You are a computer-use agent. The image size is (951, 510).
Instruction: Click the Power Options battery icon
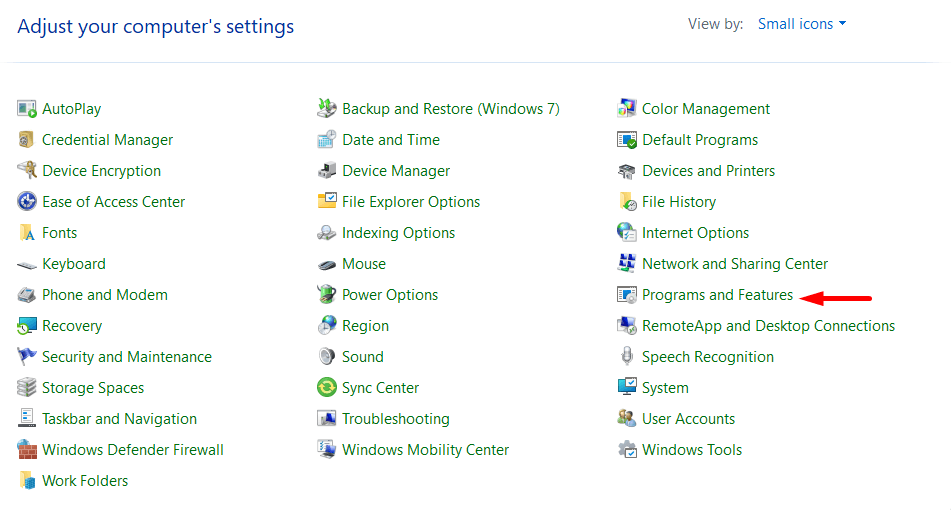pos(327,295)
